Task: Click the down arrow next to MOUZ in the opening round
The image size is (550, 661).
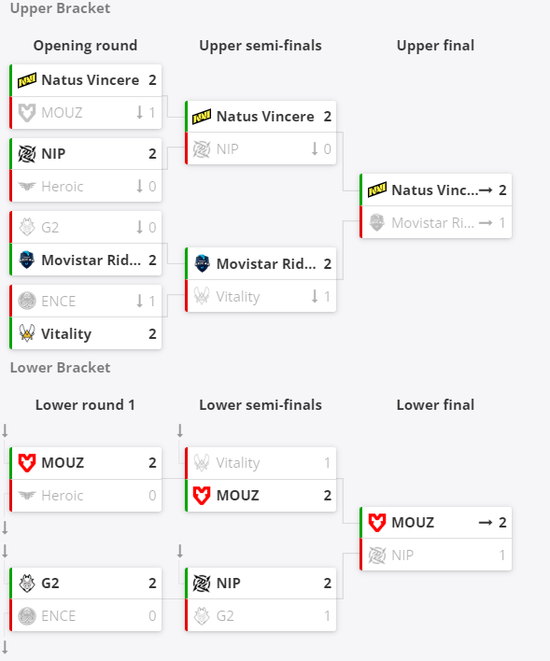Action: 140,113
